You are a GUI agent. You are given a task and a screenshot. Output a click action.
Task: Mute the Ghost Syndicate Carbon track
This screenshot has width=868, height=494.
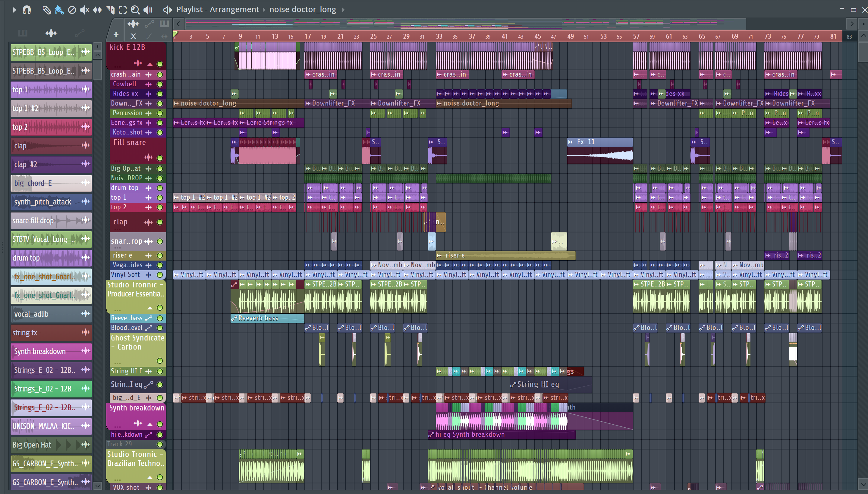[x=160, y=361]
